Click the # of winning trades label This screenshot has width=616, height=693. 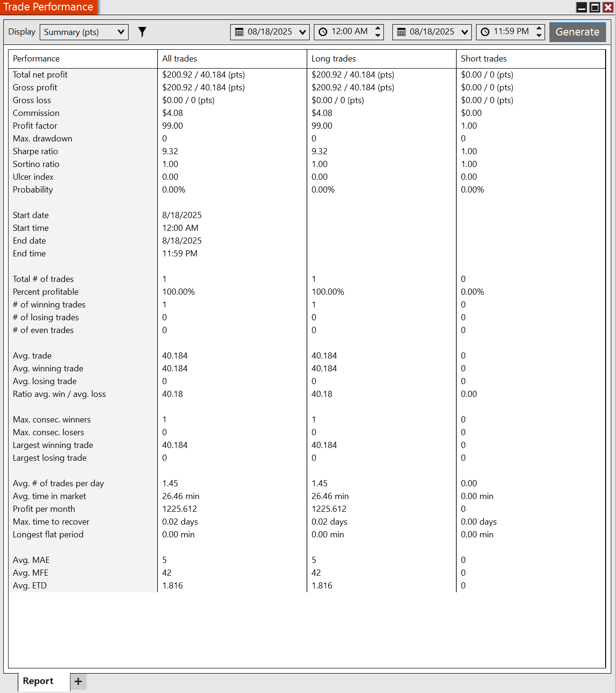click(49, 305)
